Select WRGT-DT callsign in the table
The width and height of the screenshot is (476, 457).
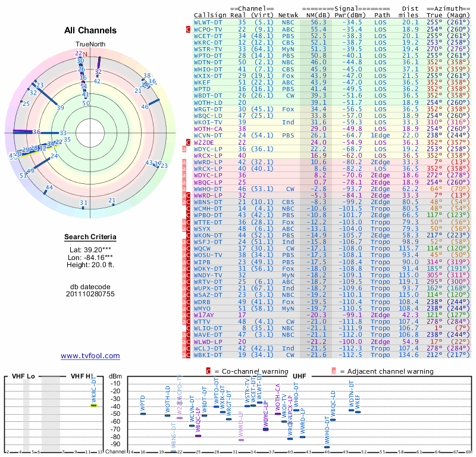click(208, 109)
